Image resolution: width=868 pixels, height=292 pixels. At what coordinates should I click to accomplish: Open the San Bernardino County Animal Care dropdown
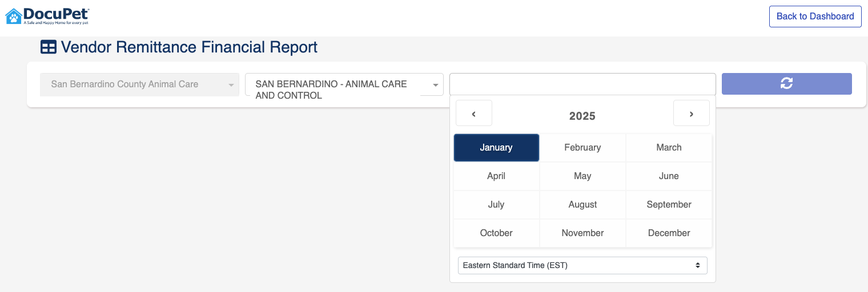(139, 84)
